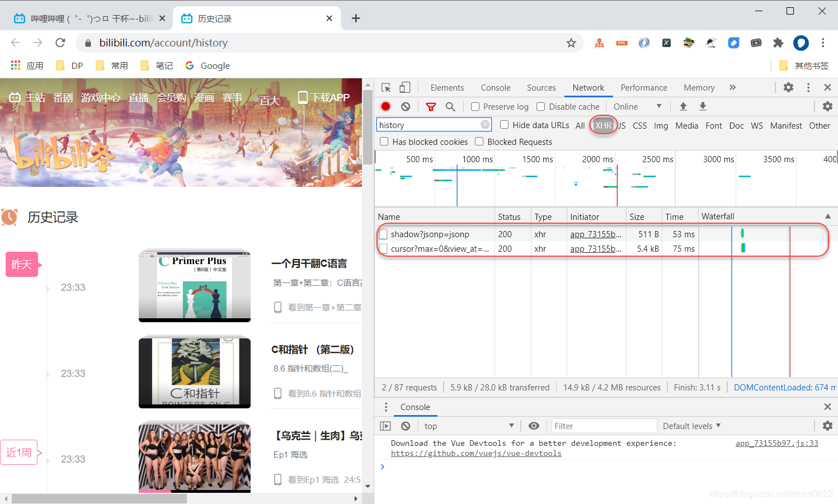Enable the Preserve log checkbox
The width and height of the screenshot is (838, 504).
coord(475,106)
